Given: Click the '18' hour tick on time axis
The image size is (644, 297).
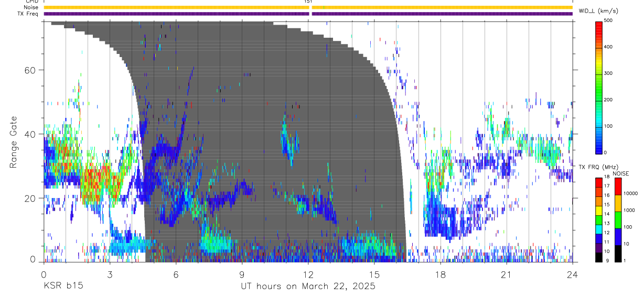Looking at the screenshot, I should point(441,274).
